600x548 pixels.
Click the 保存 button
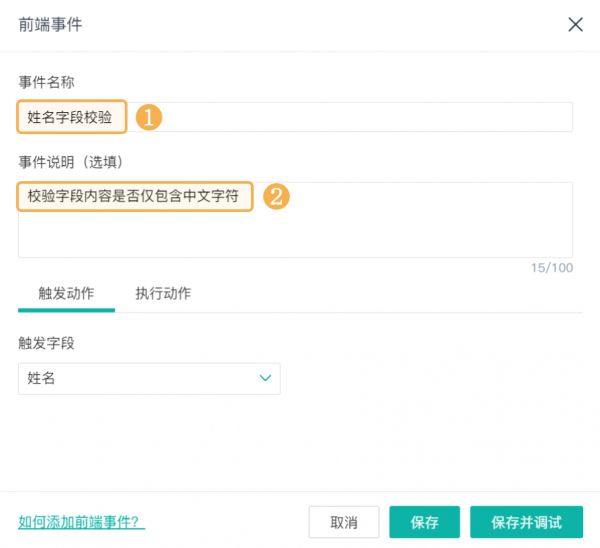[424, 522]
